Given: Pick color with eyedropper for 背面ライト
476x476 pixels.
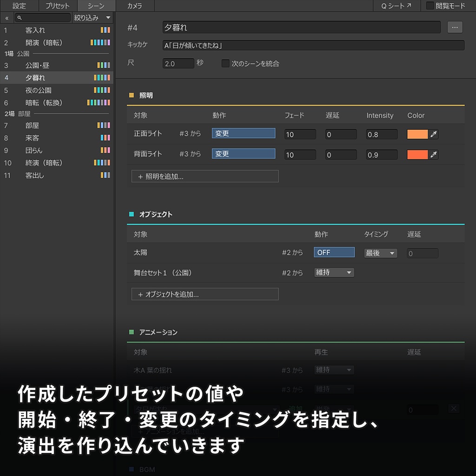Looking at the screenshot, I should coord(434,154).
